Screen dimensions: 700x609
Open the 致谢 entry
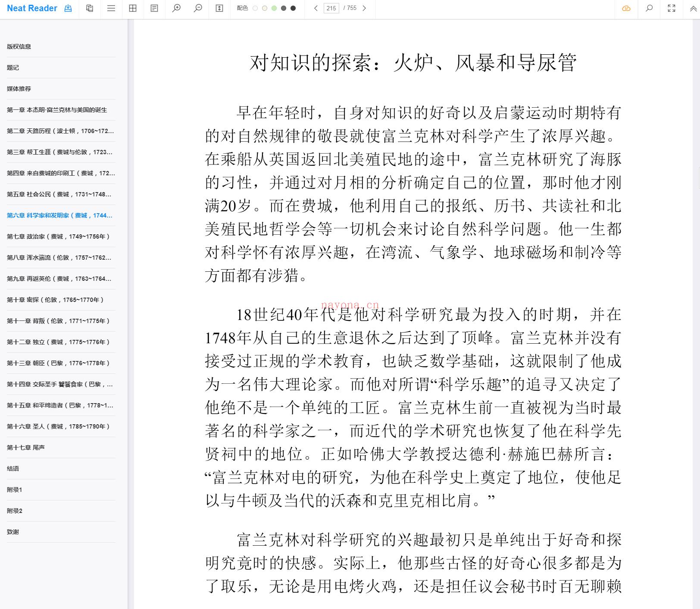point(61,532)
